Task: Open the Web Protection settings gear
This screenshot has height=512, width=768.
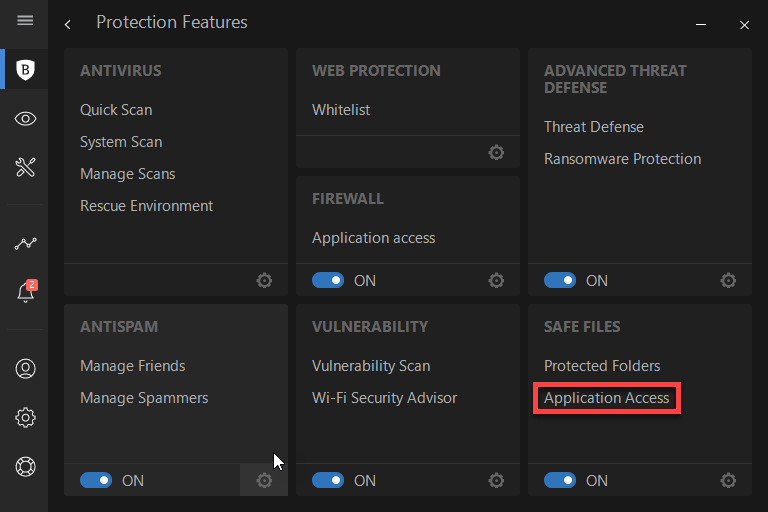Action: coord(496,153)
